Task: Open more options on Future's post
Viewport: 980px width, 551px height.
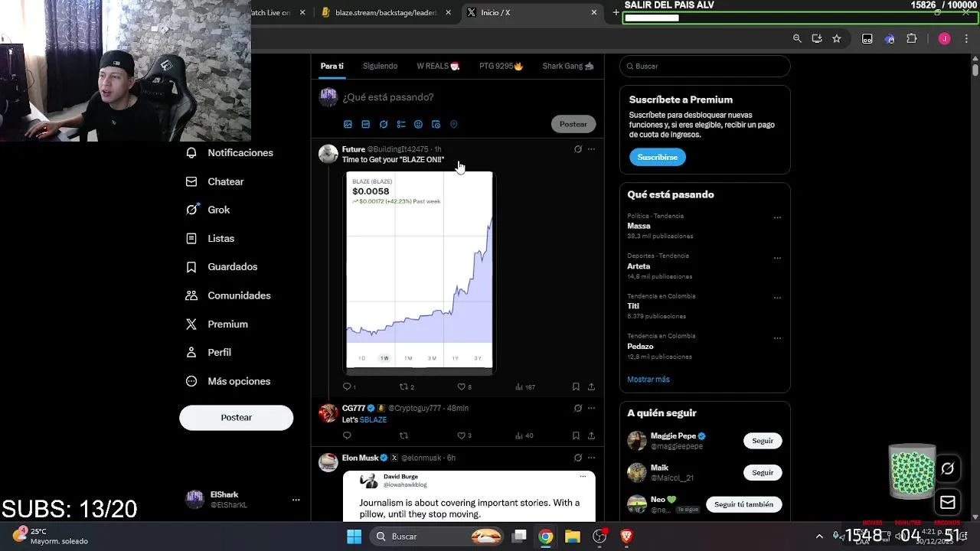Action: point(591,149)
